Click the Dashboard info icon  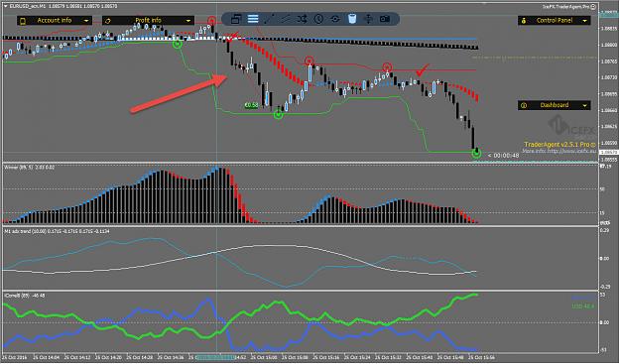[524, 105]
